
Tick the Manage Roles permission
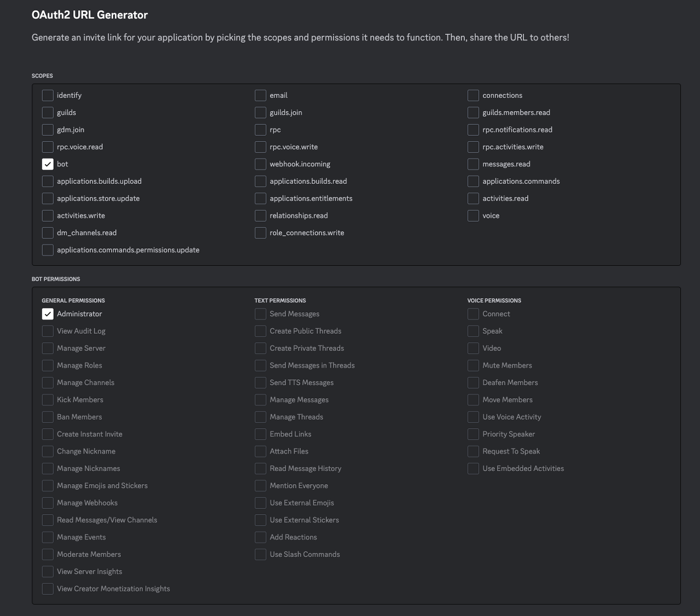pos(48,365)
